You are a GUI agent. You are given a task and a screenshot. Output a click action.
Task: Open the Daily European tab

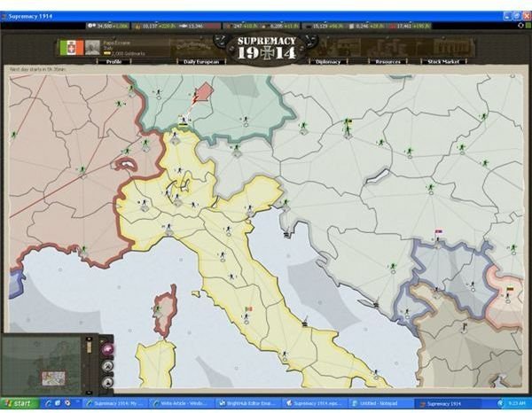click(201, 62)
